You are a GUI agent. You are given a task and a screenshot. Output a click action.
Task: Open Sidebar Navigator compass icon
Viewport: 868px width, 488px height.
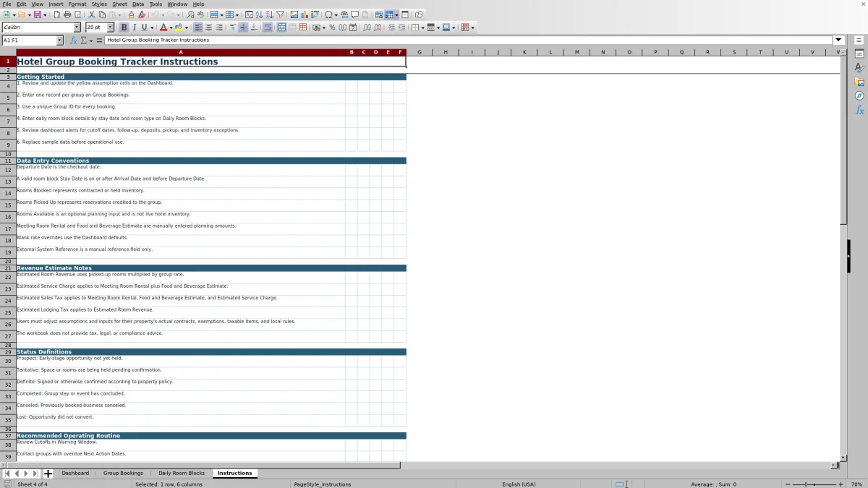[859, 96]
